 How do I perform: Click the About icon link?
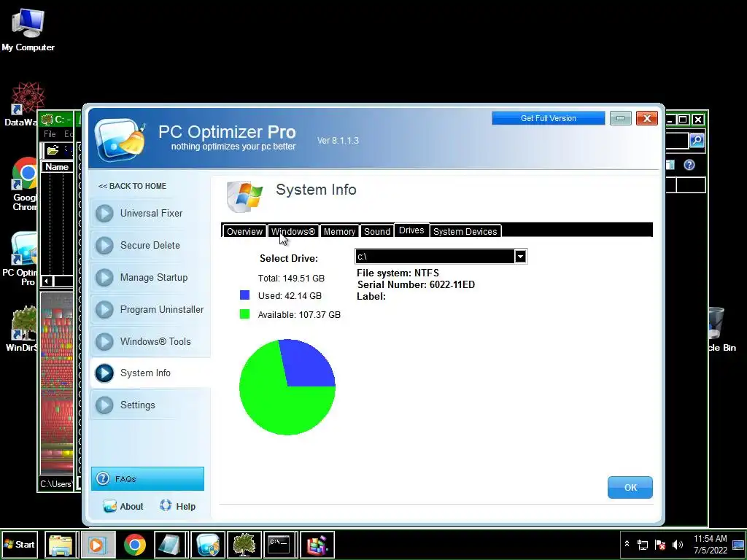pos(123,506)
